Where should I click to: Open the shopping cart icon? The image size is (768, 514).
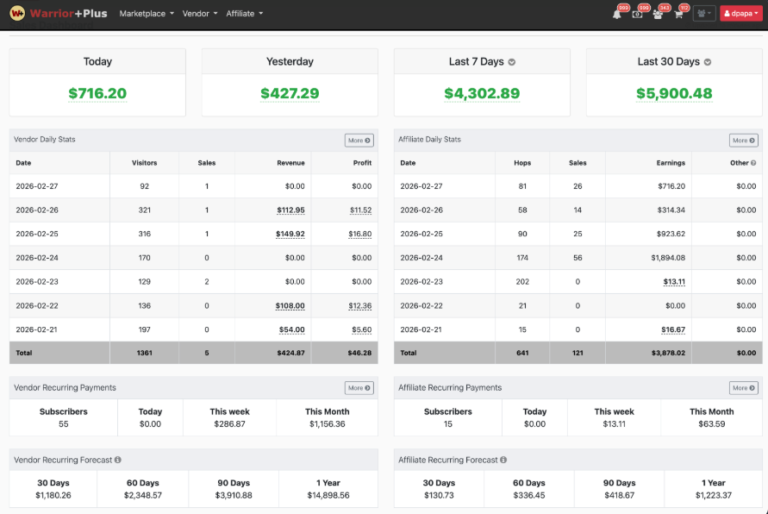[680, 14]
